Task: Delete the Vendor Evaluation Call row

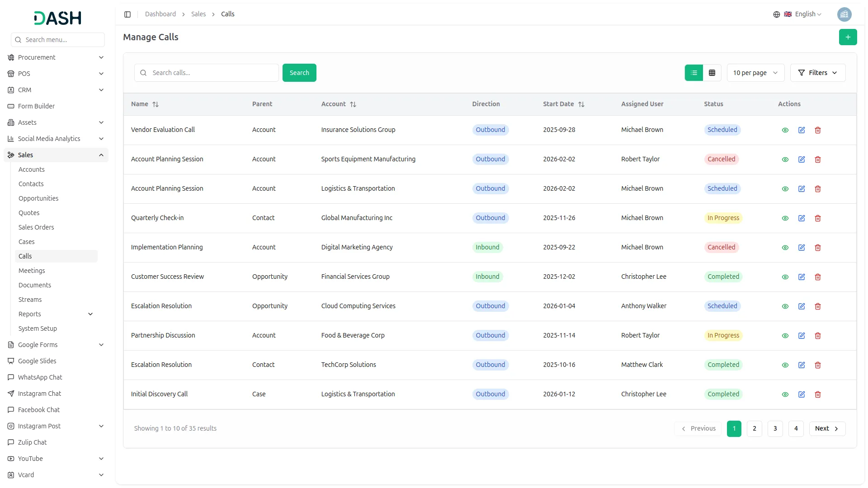Action: click(818, 130)
